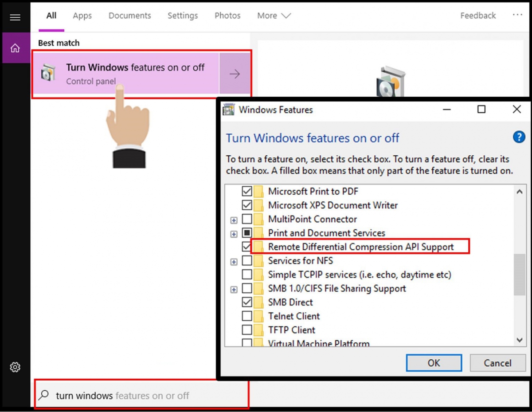
Task: Expand the MultiPoint Connector tree node
Action: pos(234,220)
